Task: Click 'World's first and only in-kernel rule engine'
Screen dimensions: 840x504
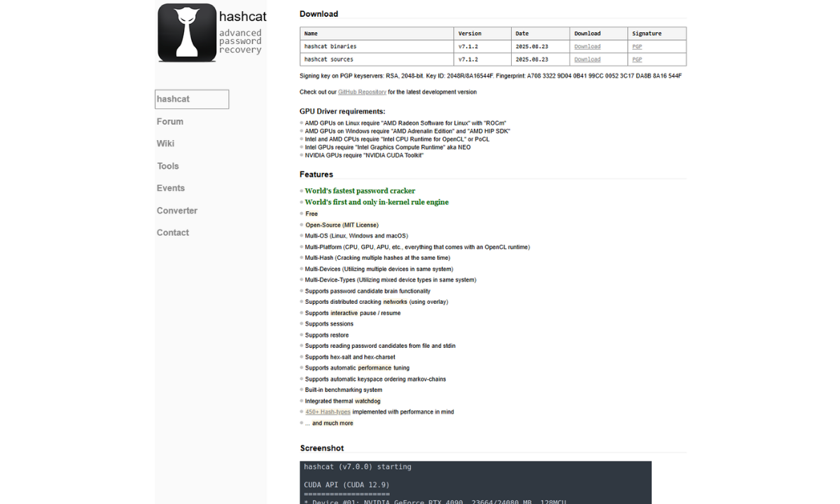Action: click(x=377, y=202)
